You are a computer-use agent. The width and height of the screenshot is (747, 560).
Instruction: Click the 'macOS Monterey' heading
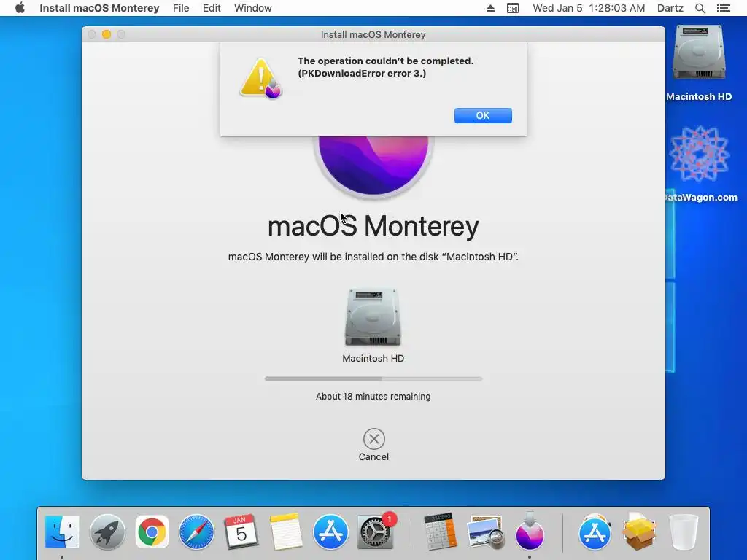[373, 226]
